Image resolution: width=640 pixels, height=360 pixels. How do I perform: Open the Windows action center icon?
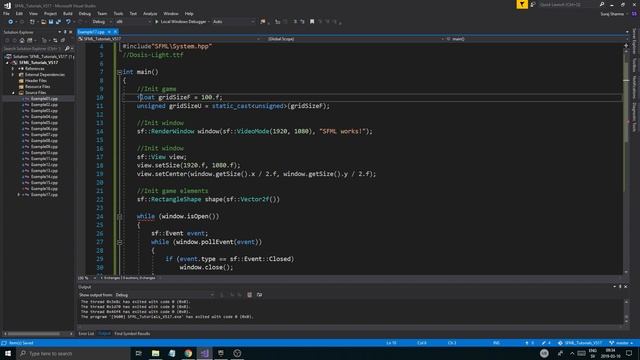[x=629, y=353]
